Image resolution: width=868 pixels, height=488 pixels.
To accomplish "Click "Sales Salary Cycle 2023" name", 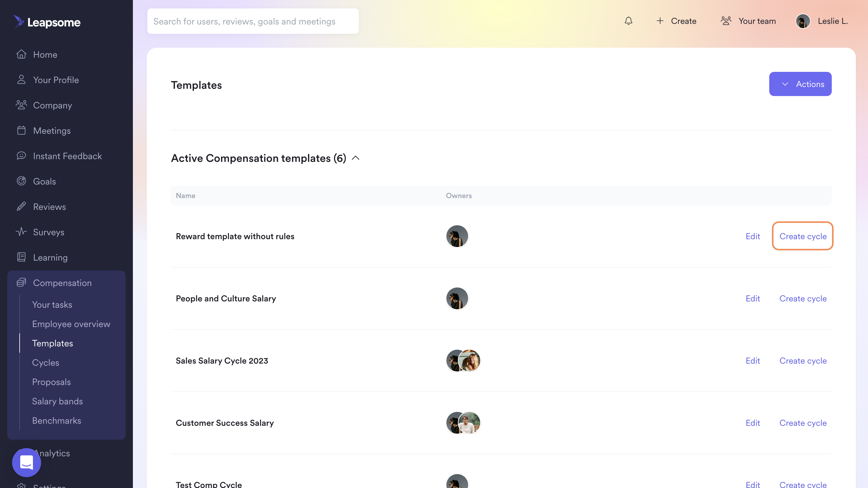I will pyautogui.click(x=222, y=361).
